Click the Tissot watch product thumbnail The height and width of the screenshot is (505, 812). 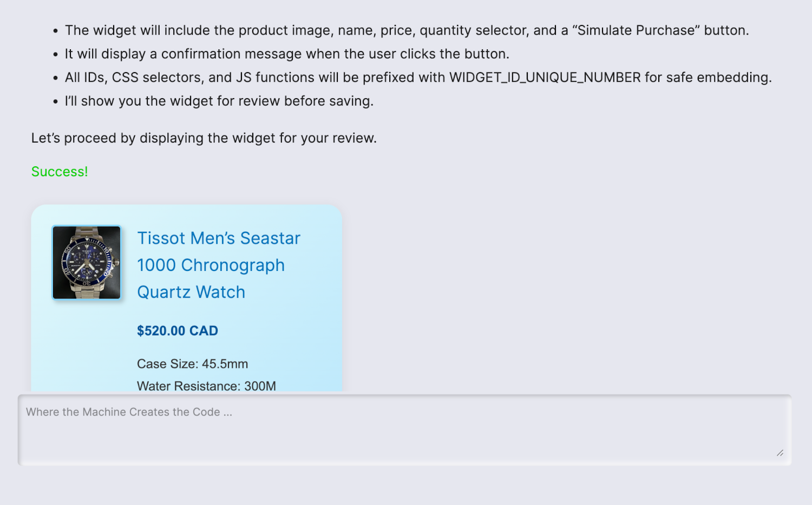(x=87, y=263)
